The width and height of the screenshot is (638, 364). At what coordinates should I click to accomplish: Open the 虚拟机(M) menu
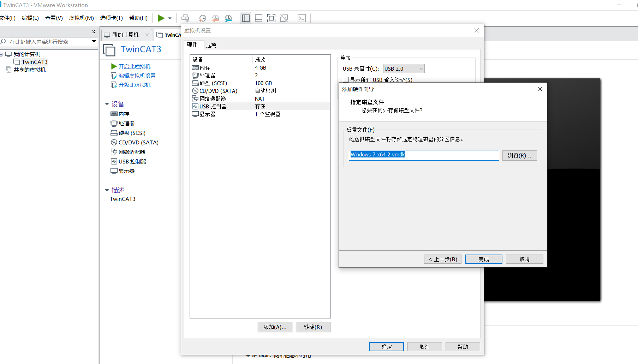point(82,18)
